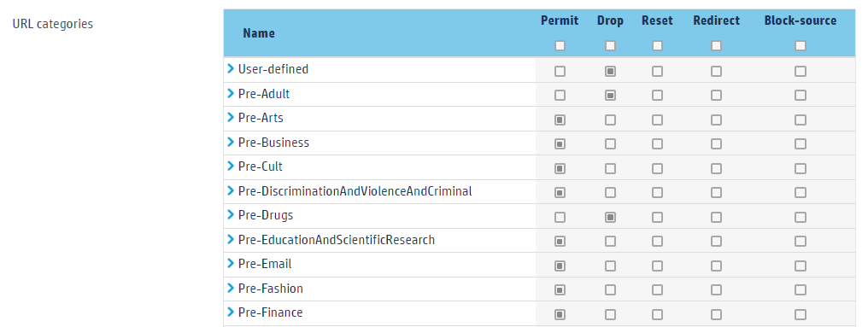Check the header Block-source select-all checkbox
The width and height of the screenshot is (868, 327).
801,45
